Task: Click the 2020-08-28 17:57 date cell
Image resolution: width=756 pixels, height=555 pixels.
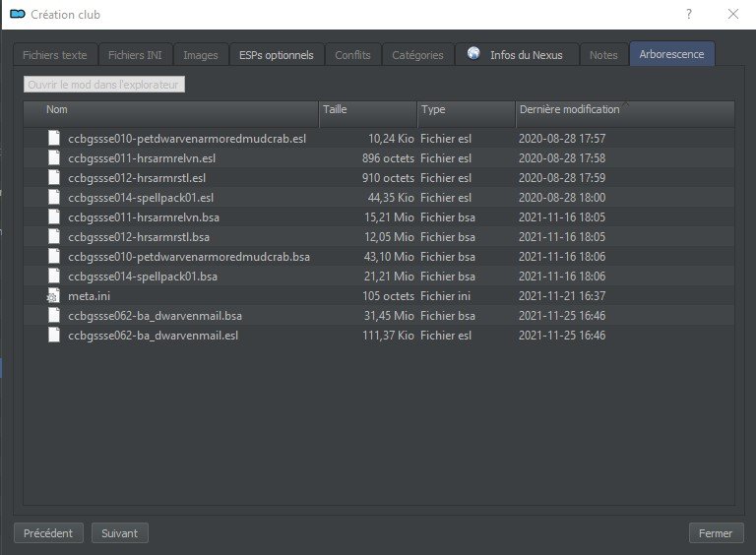Action: 562,139
